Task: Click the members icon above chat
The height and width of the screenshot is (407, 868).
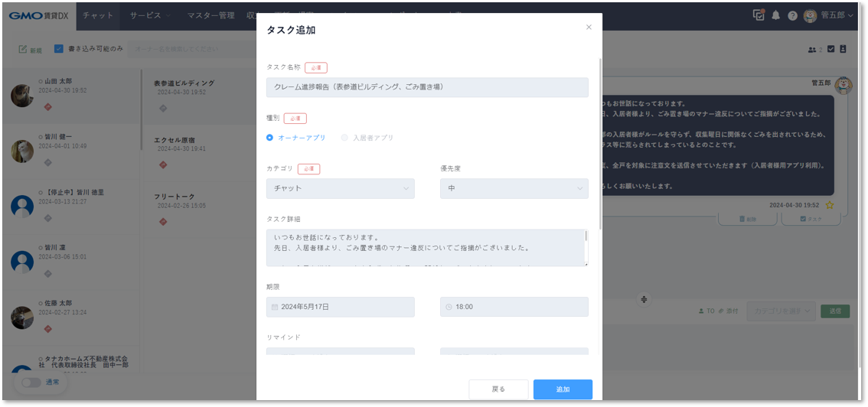Action: tap(812, 50)
